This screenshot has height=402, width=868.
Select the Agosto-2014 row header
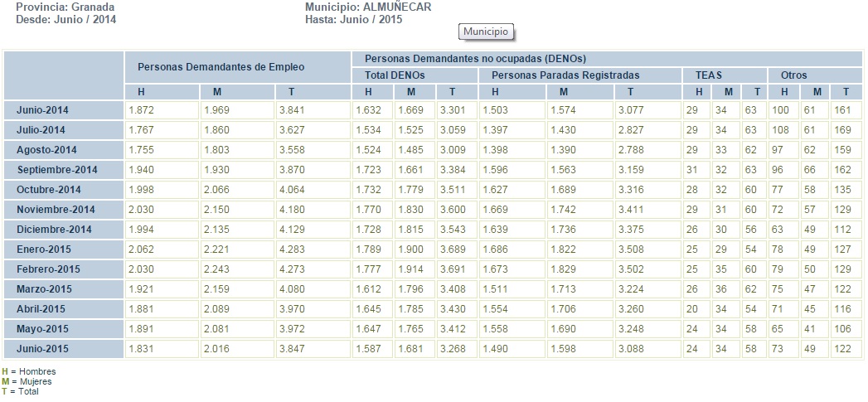[x=46, y=150]
